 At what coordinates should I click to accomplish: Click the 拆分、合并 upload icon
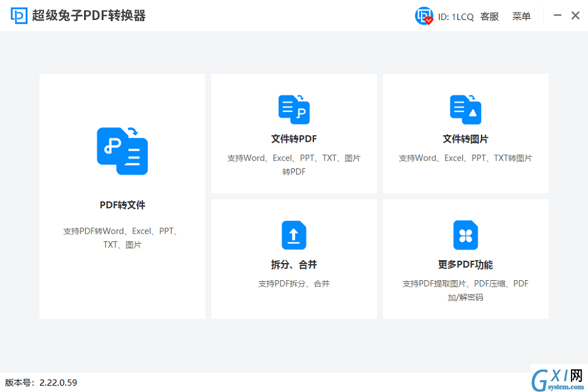294,235
